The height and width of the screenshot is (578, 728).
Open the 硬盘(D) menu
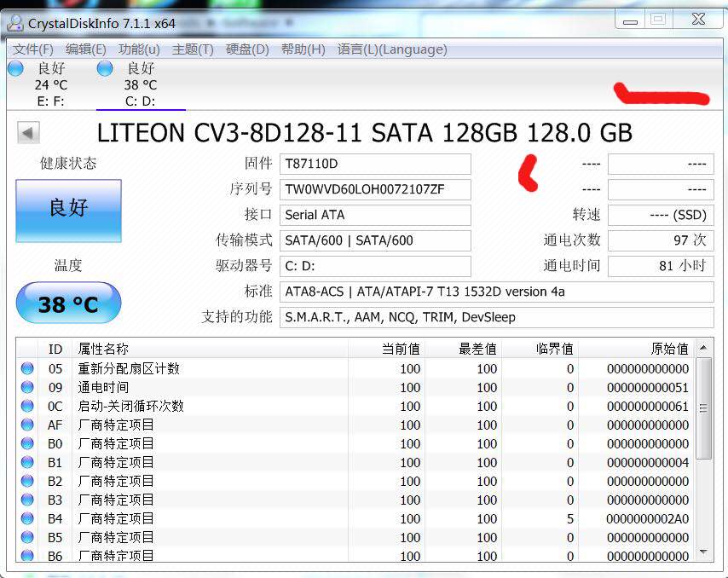247,49
